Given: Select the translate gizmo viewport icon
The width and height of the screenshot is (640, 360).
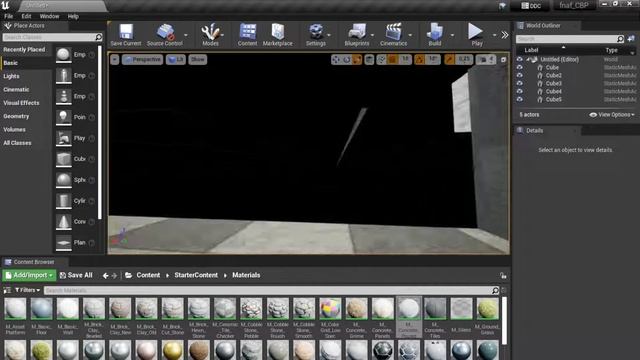Looking at the screenshot, I should pyautogui.click(x=336, y=60).
